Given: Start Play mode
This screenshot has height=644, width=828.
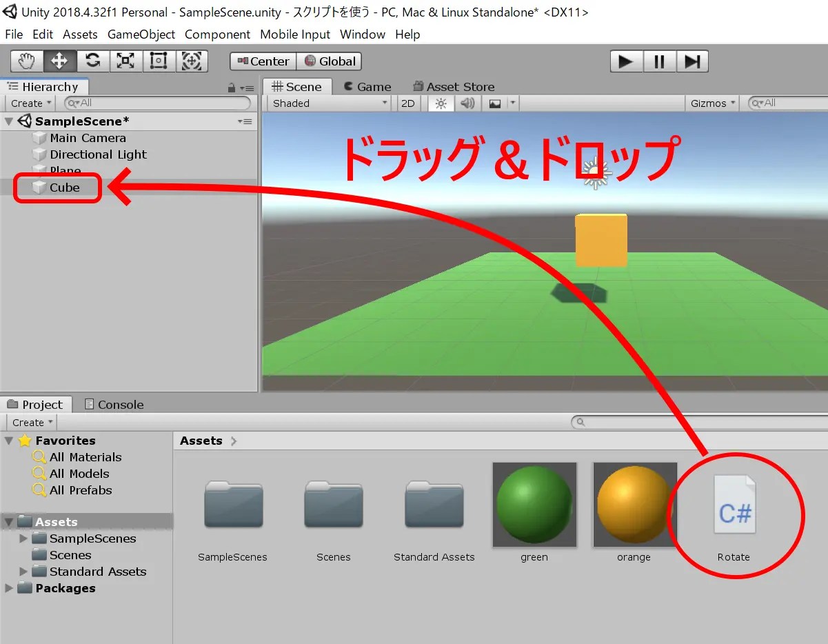Looking at the screenshot, I should (x=626, y=61).
